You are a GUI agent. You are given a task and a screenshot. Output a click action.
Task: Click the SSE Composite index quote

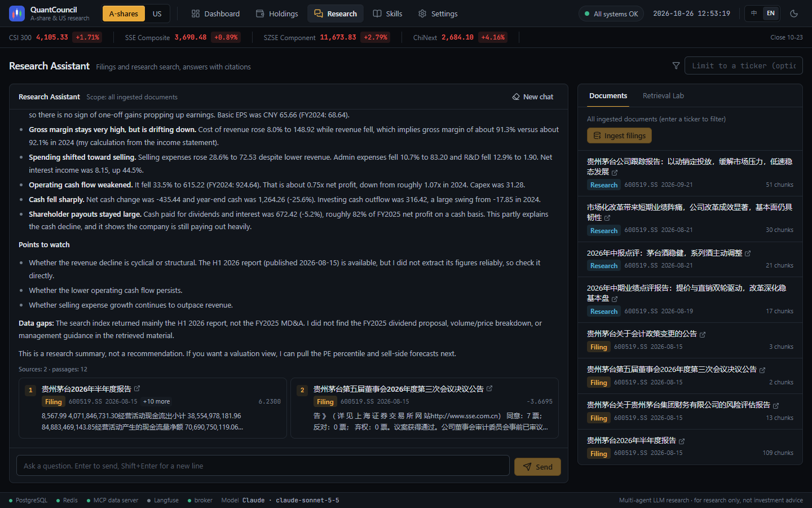[x=182, y=37]
